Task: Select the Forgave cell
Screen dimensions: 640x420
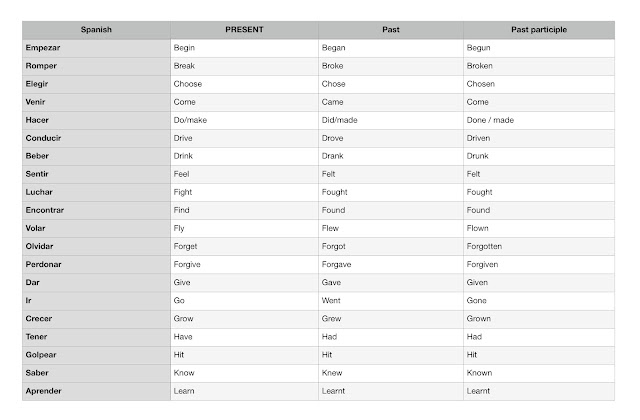Action: coord(391,264)
